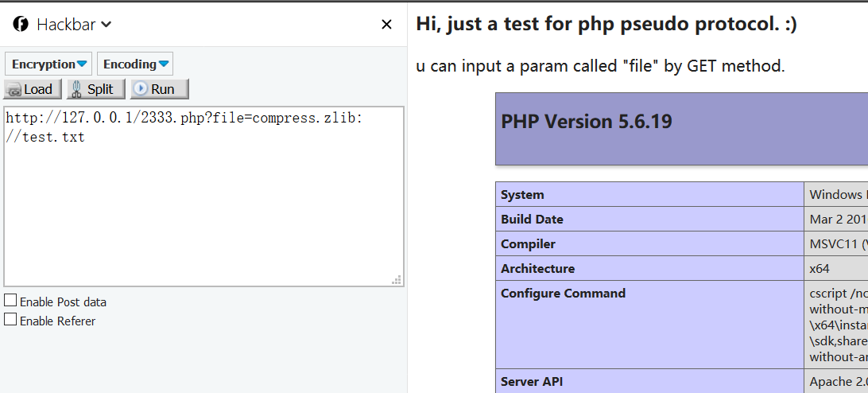868x393 pixels.
Task: Click the Hackbar logo icon
Action: (x=21, y=25)
